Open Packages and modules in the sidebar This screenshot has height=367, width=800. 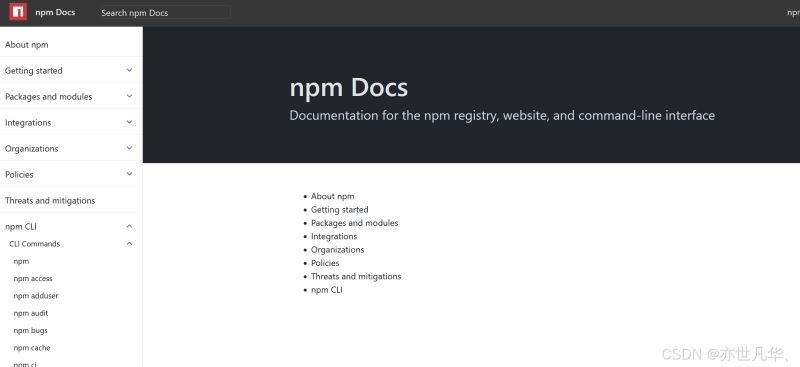click(48, 96)
